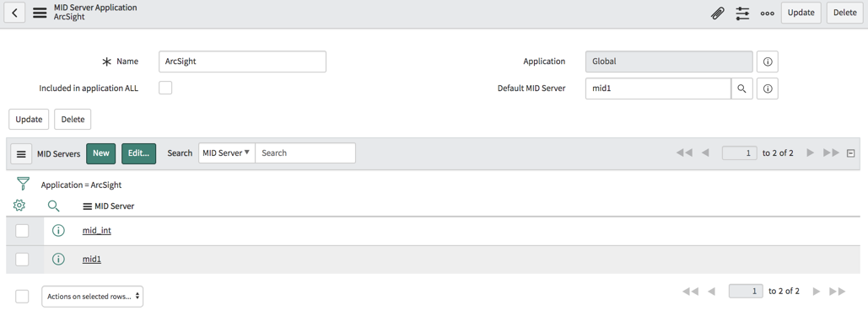Open the MID Server search field dropdown
The image size is (868, 316).
(x=226, y=153)
